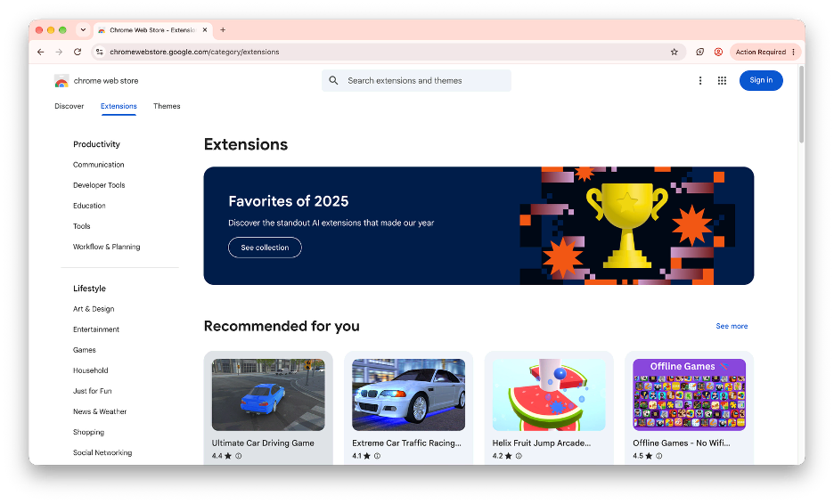Open the Household category

[90, 370]
